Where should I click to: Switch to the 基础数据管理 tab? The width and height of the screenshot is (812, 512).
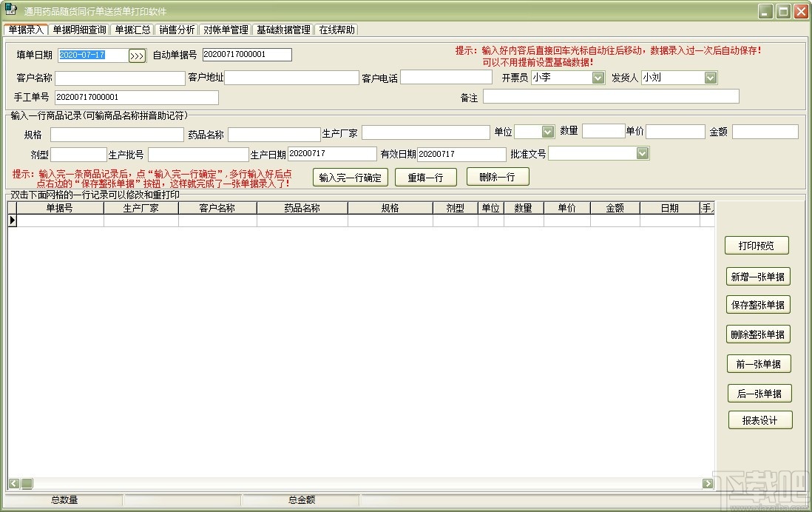[x=284, y=30]
